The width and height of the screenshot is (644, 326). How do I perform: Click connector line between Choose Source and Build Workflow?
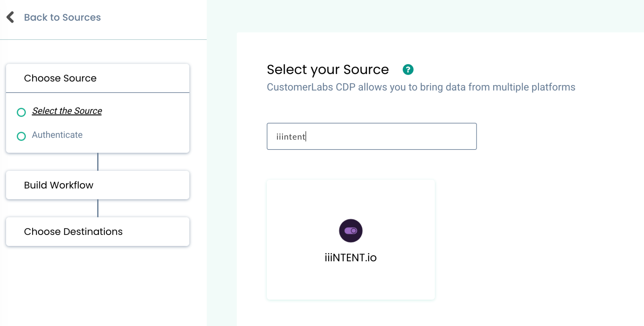(x=98, y=162)
